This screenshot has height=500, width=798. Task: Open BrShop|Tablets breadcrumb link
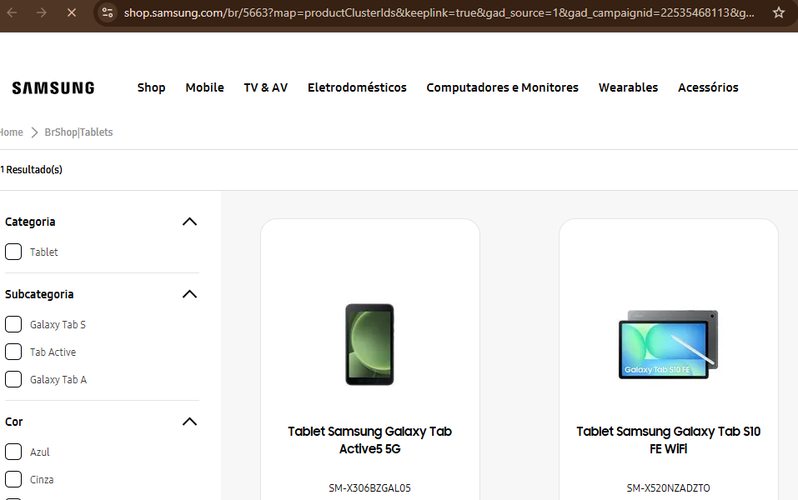point(78,132)
